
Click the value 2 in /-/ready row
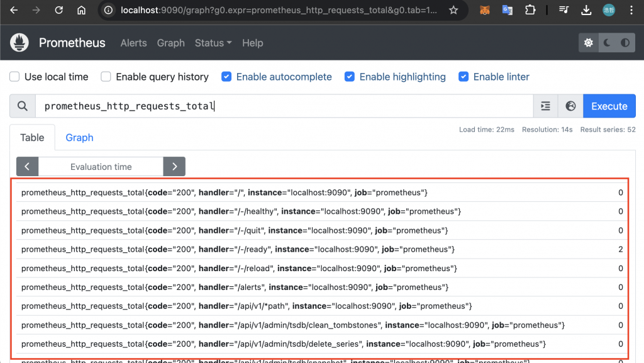pyautogui.click(x=621, y=249)
